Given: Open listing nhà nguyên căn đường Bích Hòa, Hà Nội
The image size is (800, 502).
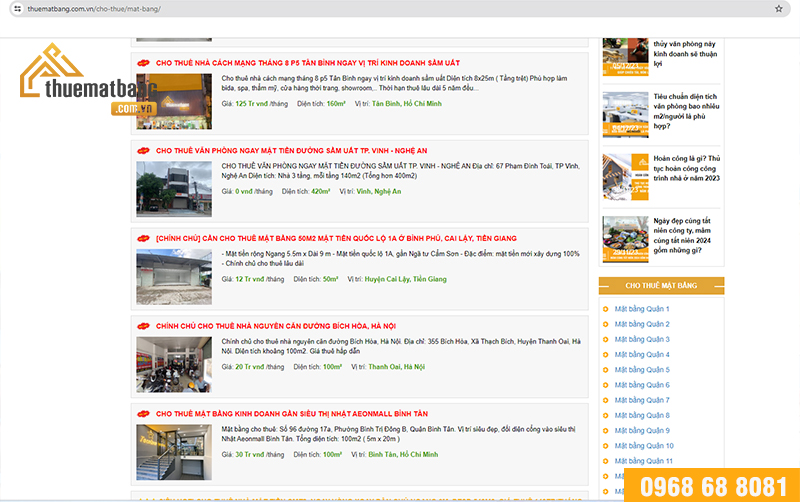Looking at the screenshot, I should [276, 327].
